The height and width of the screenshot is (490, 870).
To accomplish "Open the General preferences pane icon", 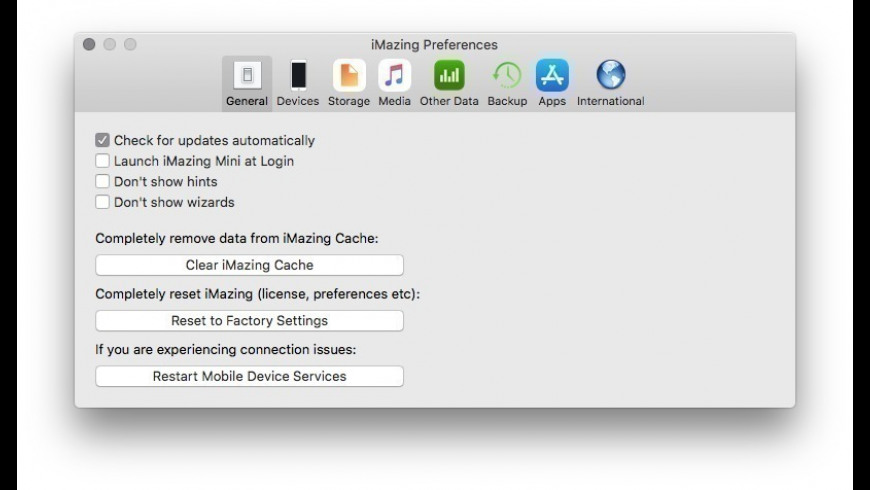I will point(246,76).
